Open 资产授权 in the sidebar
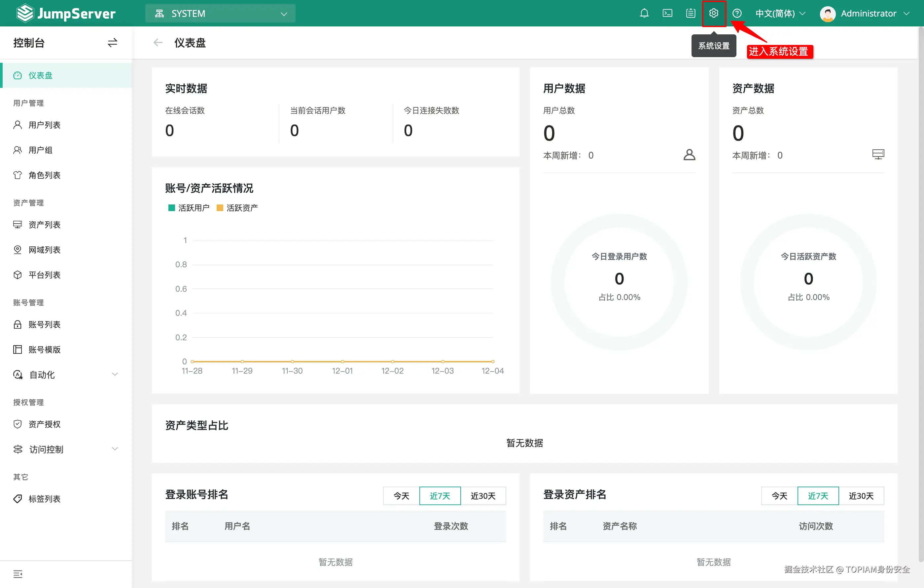This screenshot has width=924, height=588. pyautogui.click(x=44, y=424)
